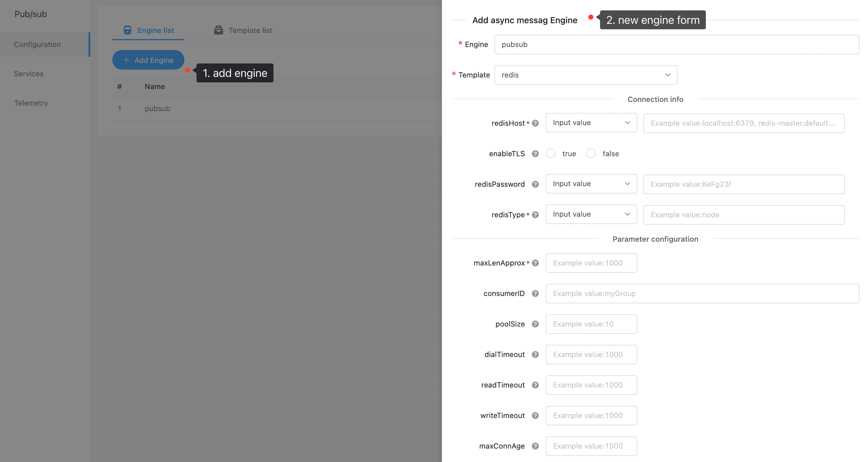Image resolution: width=868 pixels, height=462 pixels.
Task: Switch to the Engine list tab
Action: coord(148,30)
